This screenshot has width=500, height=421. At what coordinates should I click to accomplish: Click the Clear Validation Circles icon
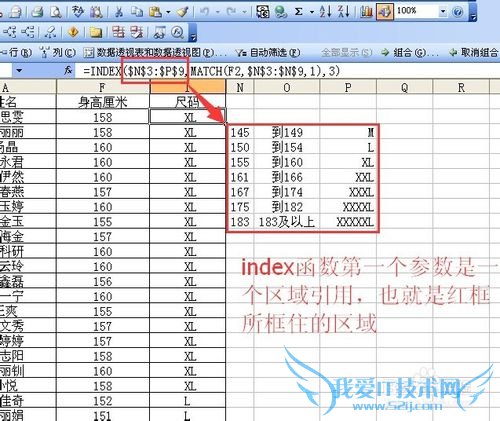coord(137,32)
